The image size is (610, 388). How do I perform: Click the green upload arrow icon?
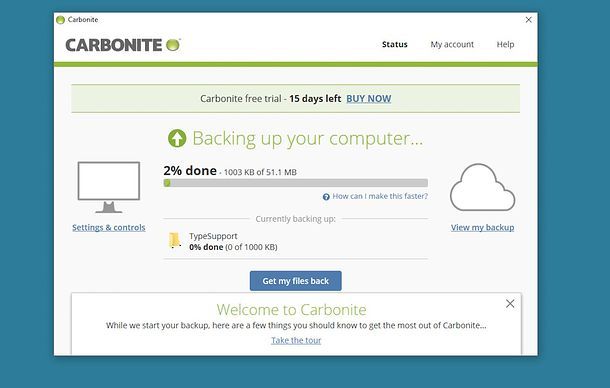click(177, 138)
